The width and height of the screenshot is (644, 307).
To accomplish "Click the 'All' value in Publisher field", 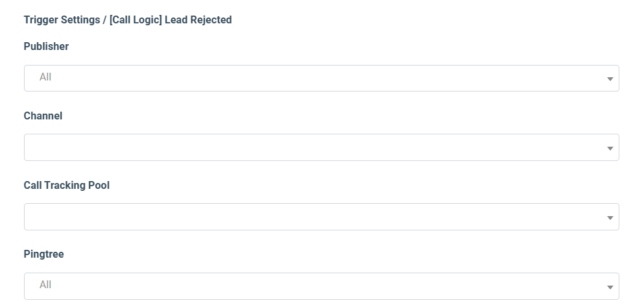I will (x=45, y=77).
